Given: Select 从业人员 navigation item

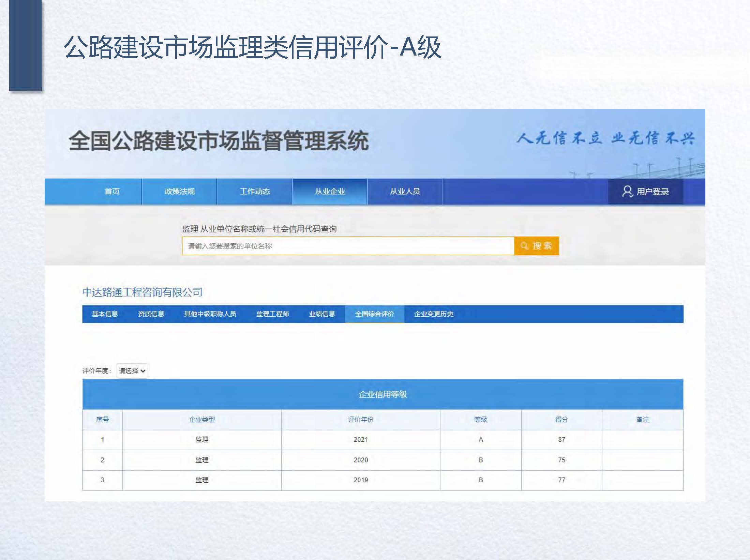Looking at the screenshot, I should (x=405, y=192).
